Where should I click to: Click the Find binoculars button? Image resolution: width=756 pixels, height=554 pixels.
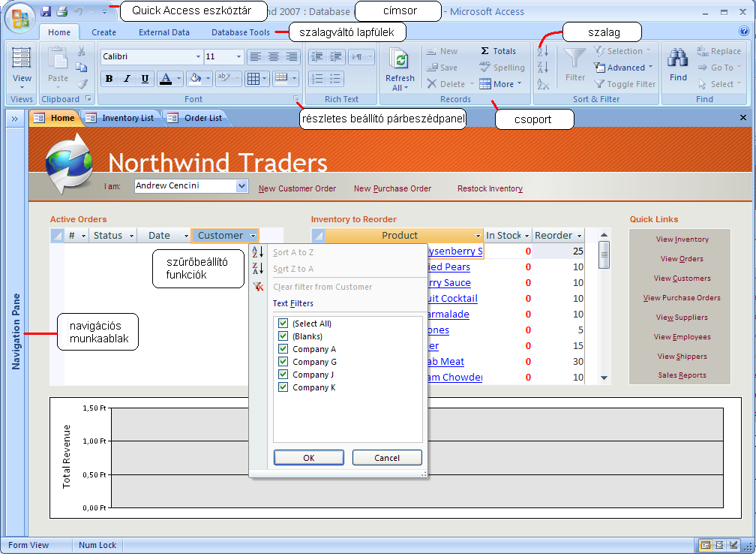point(678,65)
